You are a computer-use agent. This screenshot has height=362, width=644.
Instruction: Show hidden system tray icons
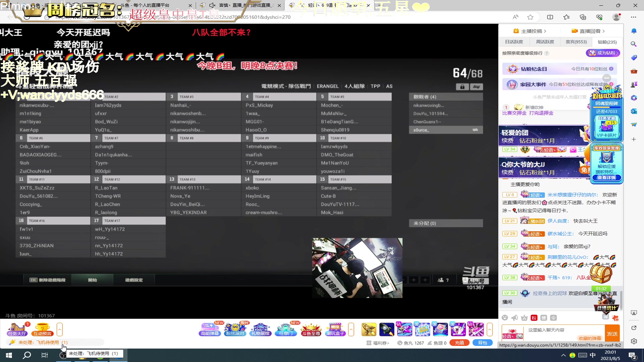pyautogui.click(x=563, y=355)
